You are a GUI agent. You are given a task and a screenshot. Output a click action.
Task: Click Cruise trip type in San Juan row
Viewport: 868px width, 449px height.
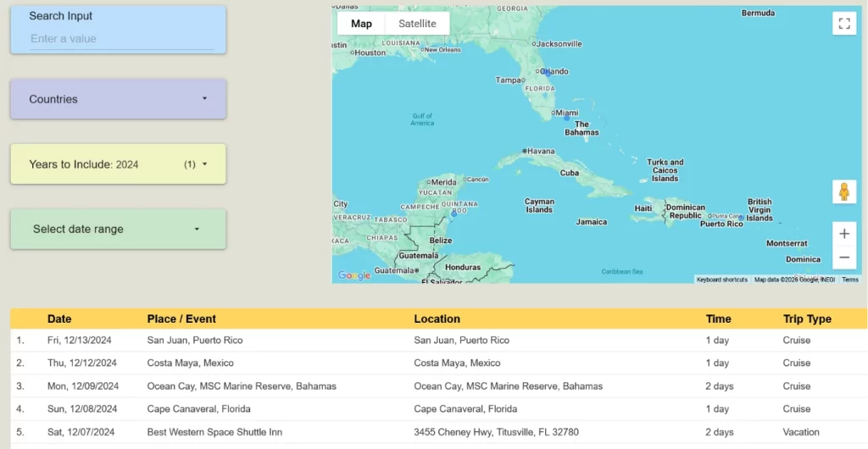pos(797,340)
